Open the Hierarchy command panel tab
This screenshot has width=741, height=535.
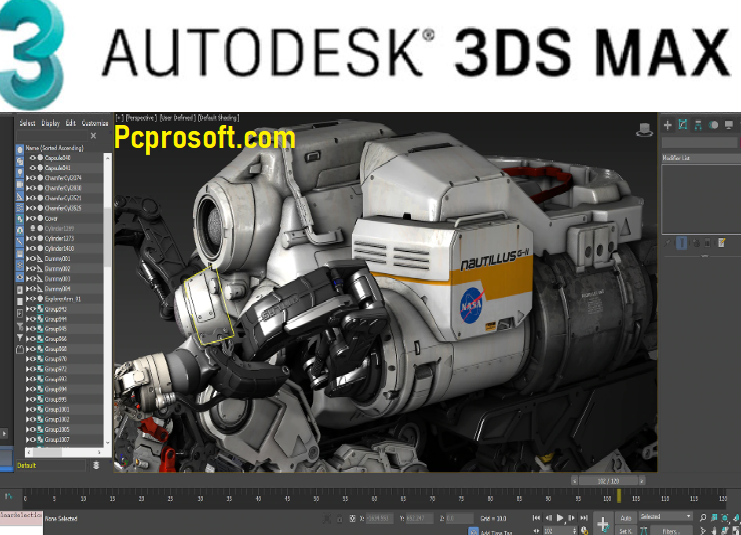point(698,125)
